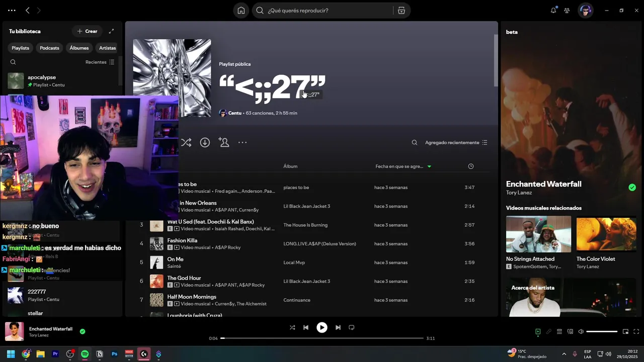Go to Spotify Home icon
The height and width of the screenshot is (362, 644).
(241, 11)
